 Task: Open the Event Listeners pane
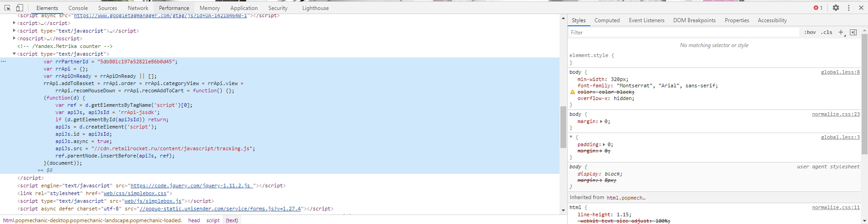point(646,20)
